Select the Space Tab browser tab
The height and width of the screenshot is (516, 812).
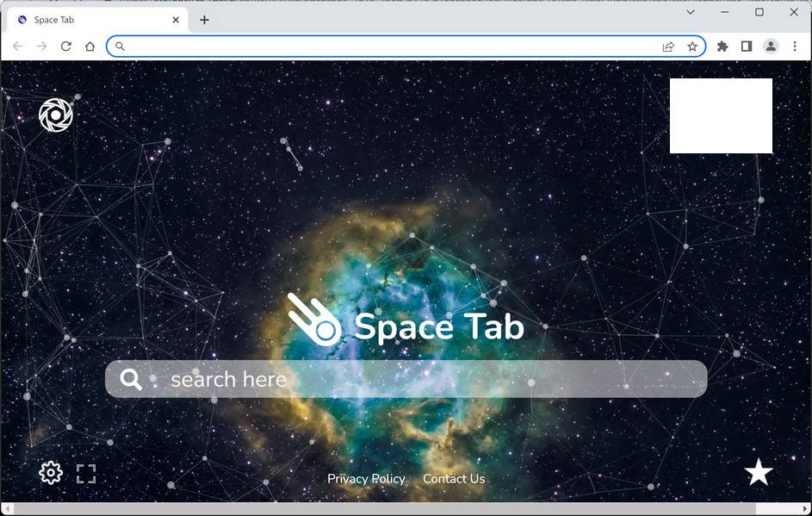point(98,20)
